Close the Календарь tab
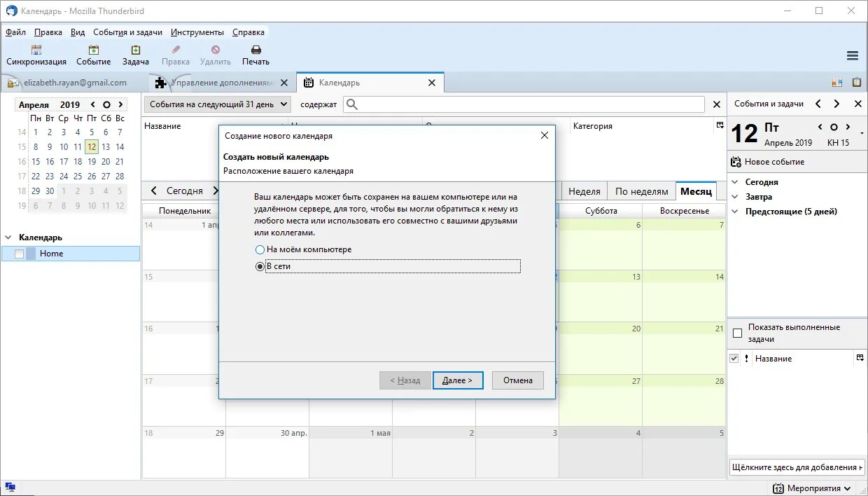 (432, 83)
